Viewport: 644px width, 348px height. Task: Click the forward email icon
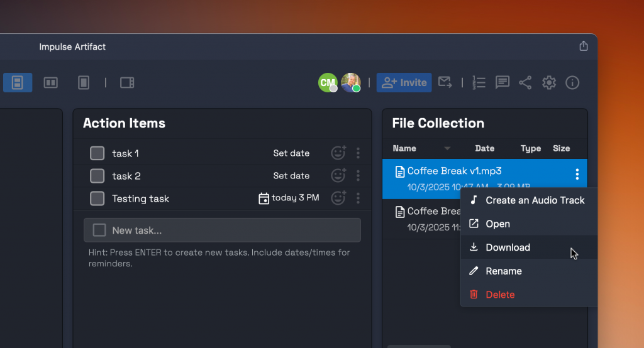pos(445,82)
